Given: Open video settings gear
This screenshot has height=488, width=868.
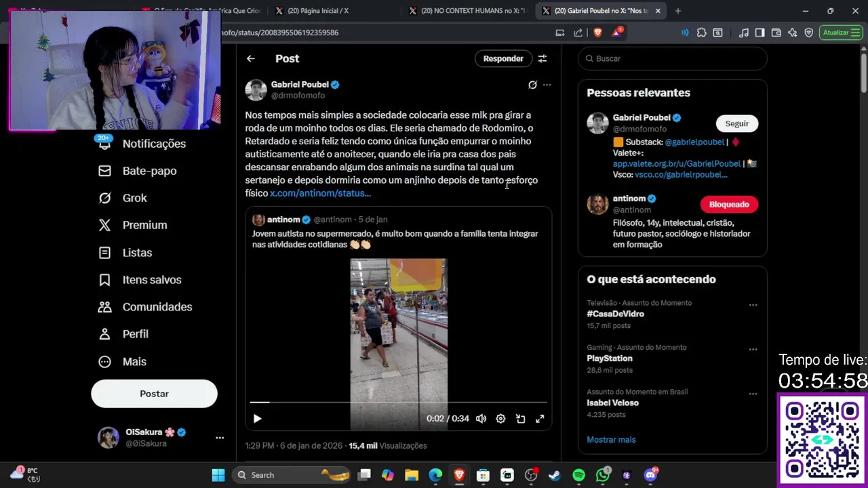Looking at the screenshot, I should 500,419.
